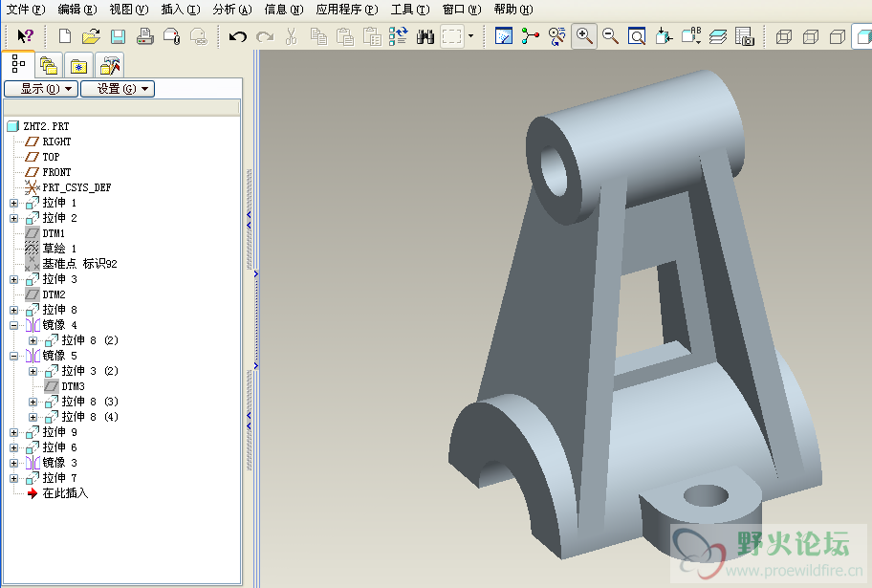This screenshot has width=872, height=588.
Task: Collapse the 镜像 4 node
Action: [14, 325]
